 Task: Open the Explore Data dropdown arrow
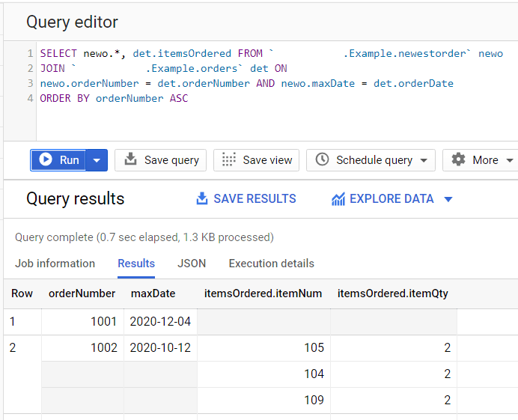pyautogui.click(x=448, y=199)
